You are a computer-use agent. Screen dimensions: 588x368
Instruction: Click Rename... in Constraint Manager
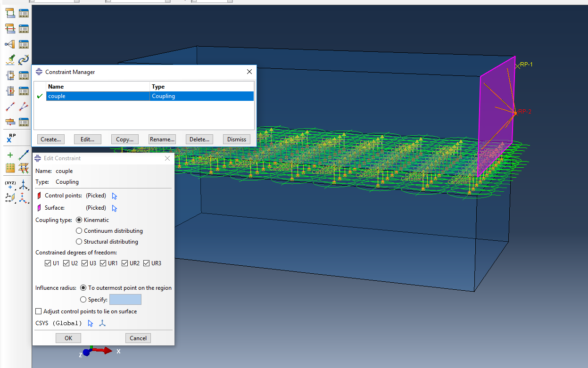coord(162,139)
